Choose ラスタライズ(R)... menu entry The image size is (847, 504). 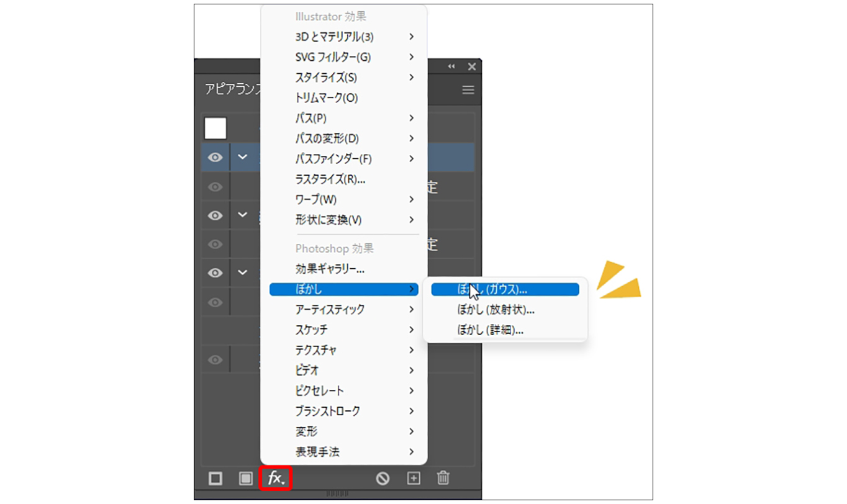pyautogui.click(x=330, y=179)
